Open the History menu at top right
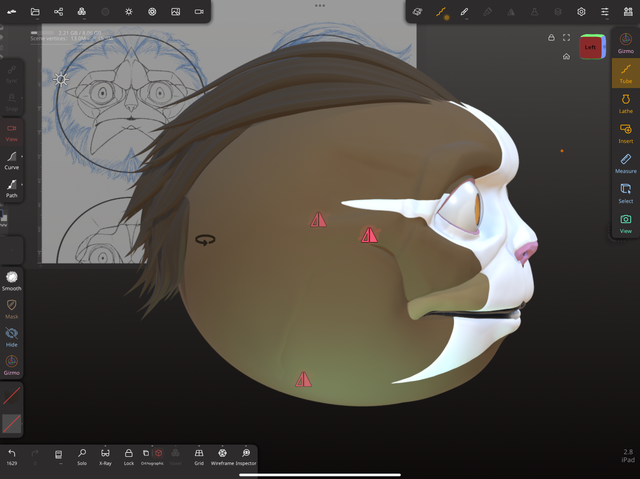This screenshot has height=479, width=640. (628, 11)
